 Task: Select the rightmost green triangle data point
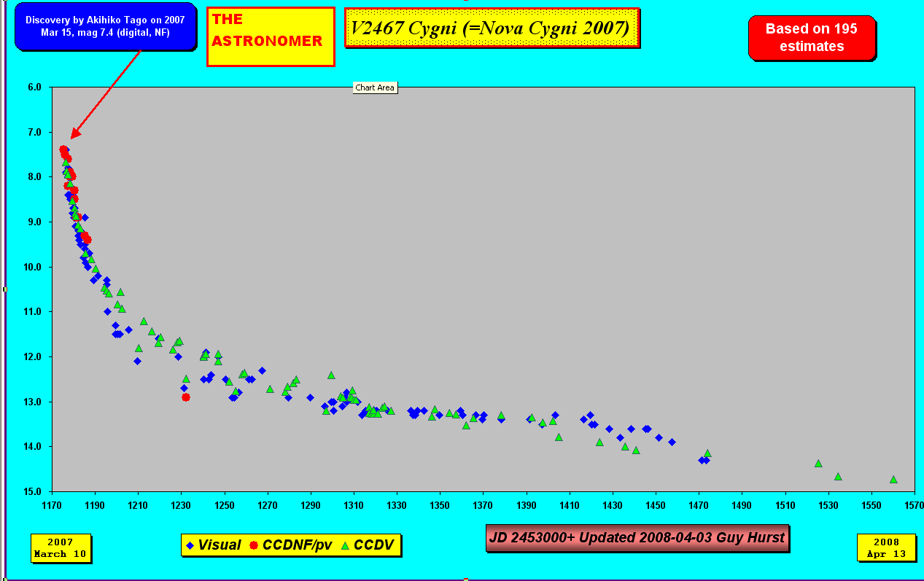(x=893, y=480)
